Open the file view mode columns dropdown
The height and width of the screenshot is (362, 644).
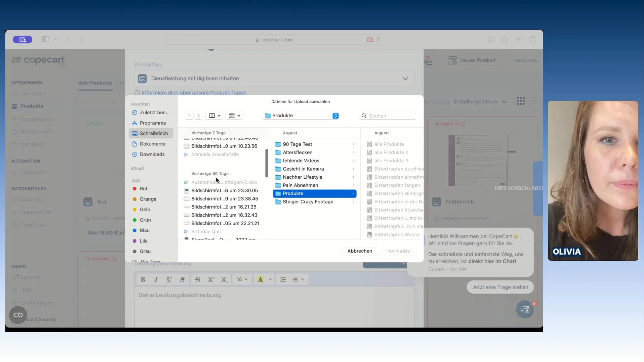point(215,116)
